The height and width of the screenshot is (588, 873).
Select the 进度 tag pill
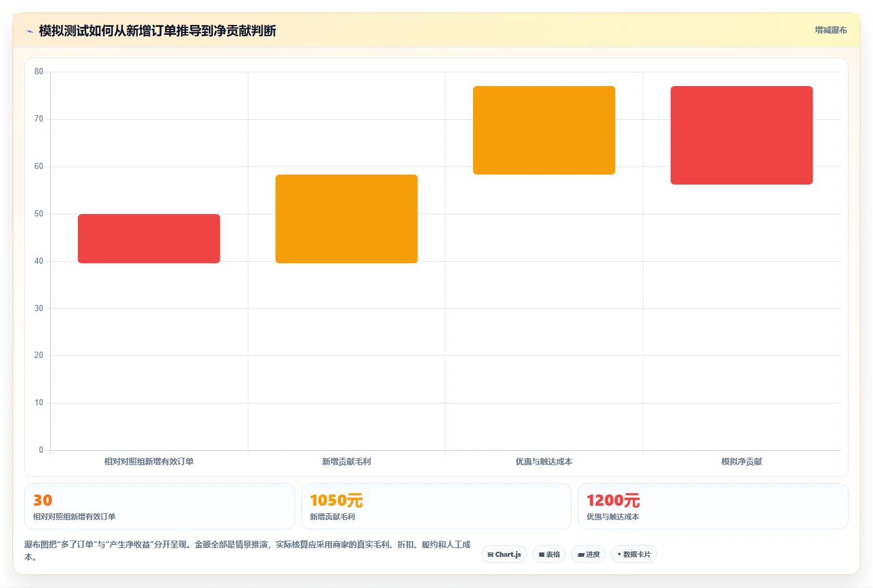click(588, 554)
